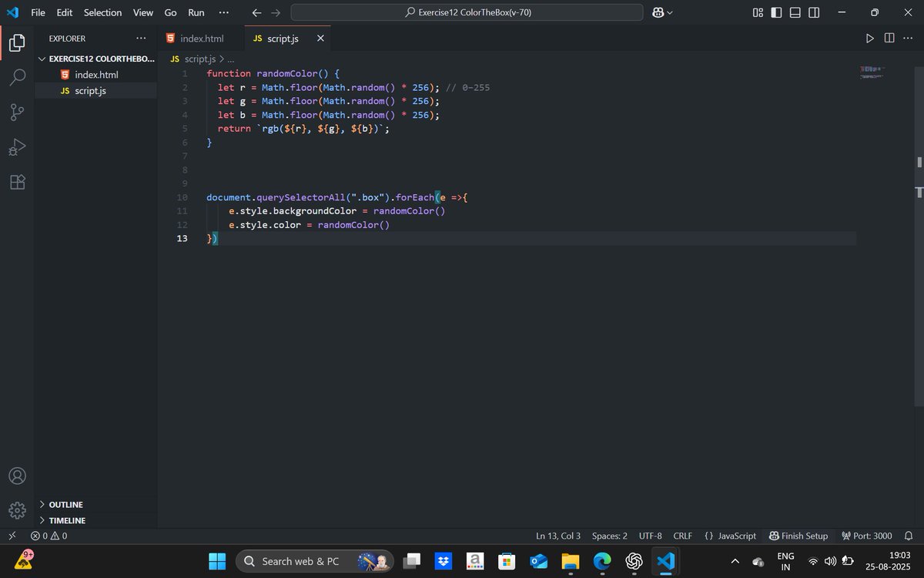Click Ln 13, Col 3 indicator
Screen dimensions: 924x578
coord(558,536)
